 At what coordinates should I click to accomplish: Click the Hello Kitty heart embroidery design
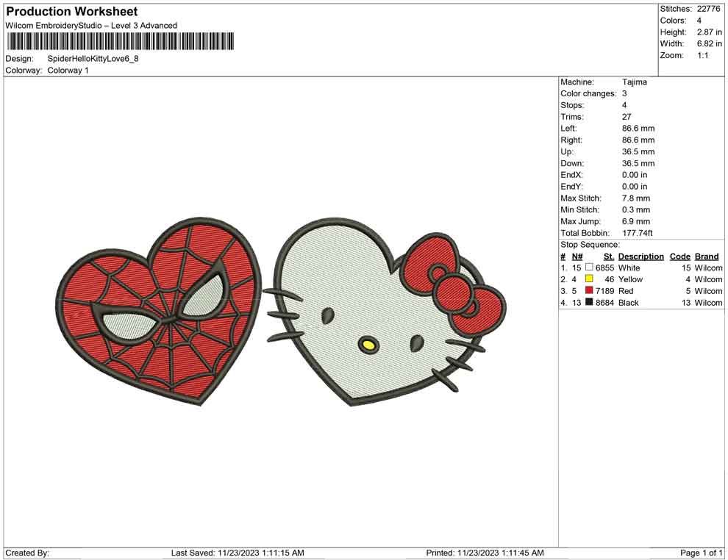click(385, 312)
